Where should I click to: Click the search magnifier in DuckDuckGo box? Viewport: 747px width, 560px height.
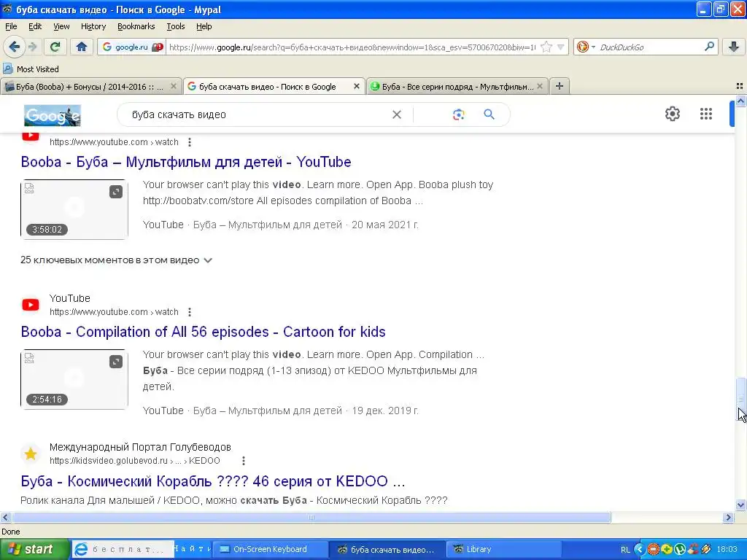click(709, 47)
